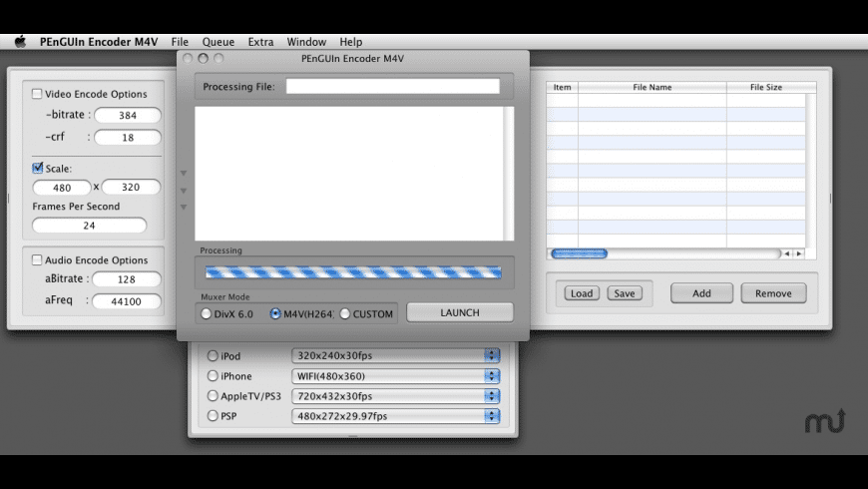The width and height of the screenshot is (868, 489).
Task: Enable Video Encode Options checkbox
Action: point(37,94)
